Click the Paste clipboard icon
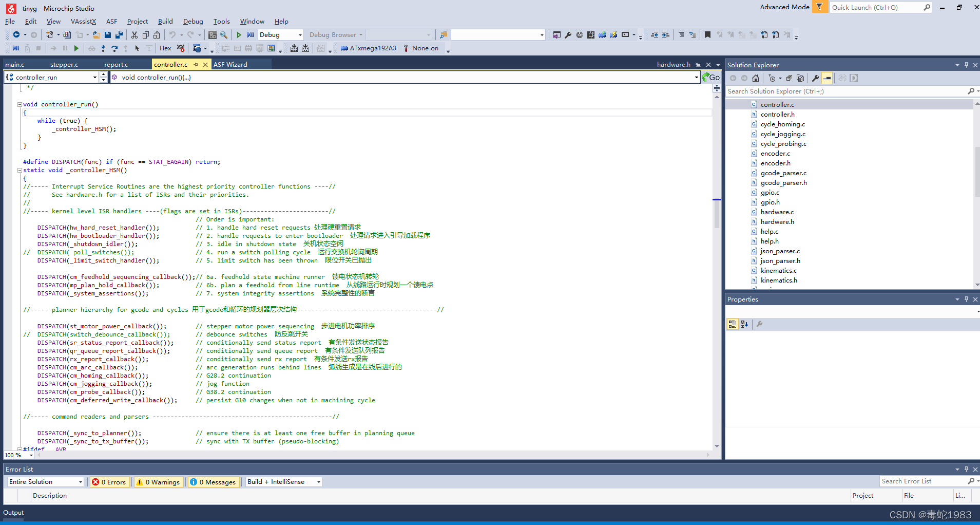 tap(157, 35)
